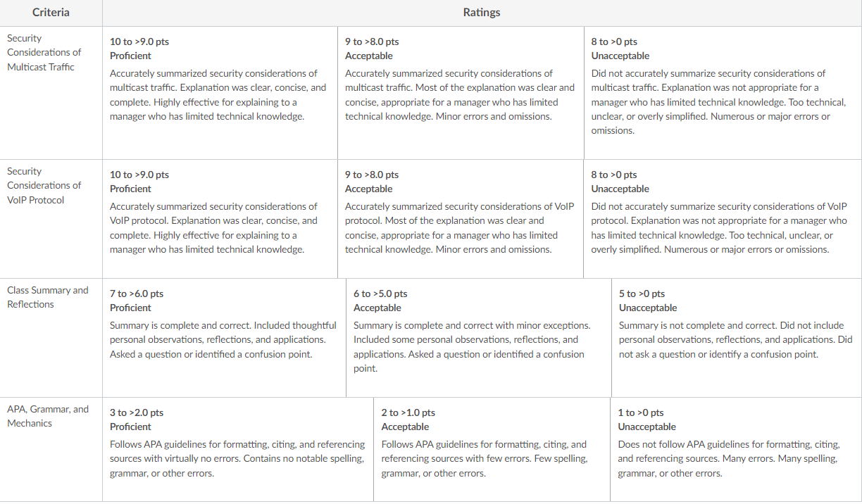This screenshot has width=862, height=504.
Task: Pick 3 to >2.0 pts Proficient cell
Action: point(238,449)
